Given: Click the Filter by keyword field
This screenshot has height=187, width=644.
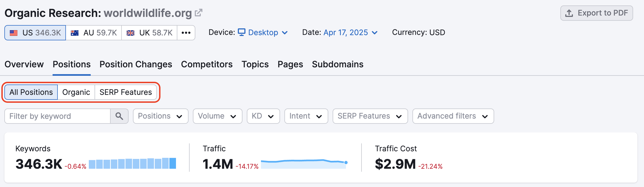Looking at the screenshot, I should click(57, 116).
